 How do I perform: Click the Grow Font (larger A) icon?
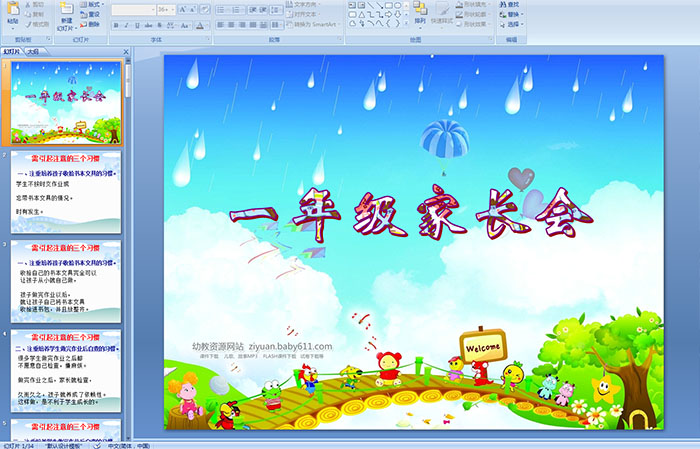183,9
